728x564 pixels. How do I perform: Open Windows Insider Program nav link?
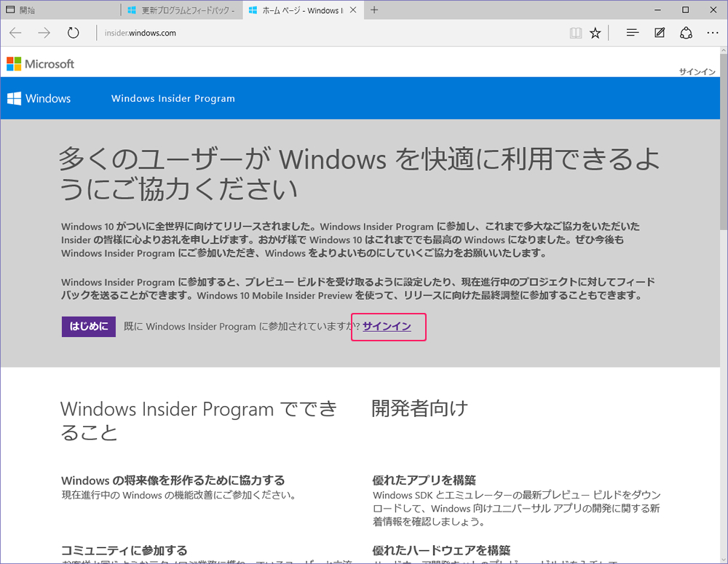tap(173, 98)
